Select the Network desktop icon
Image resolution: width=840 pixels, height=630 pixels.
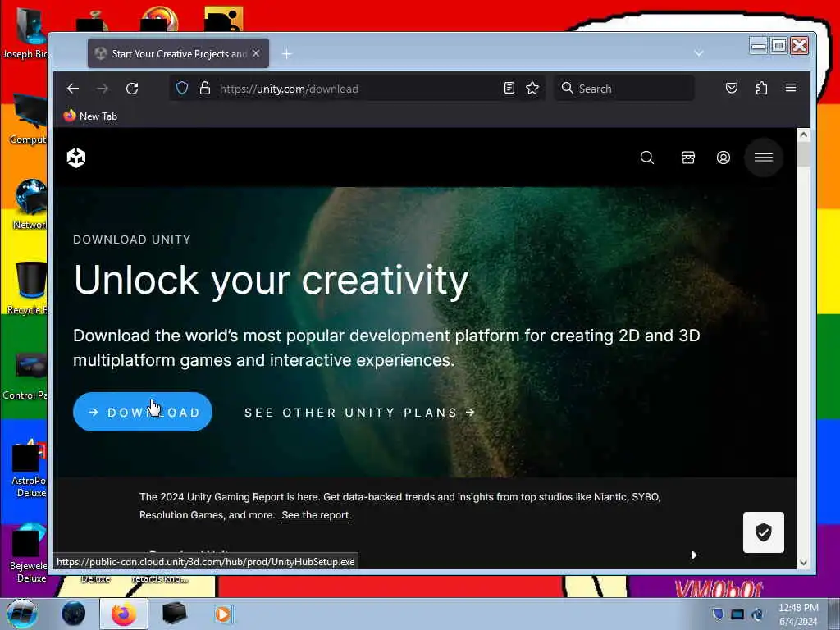tap(30, 204)
